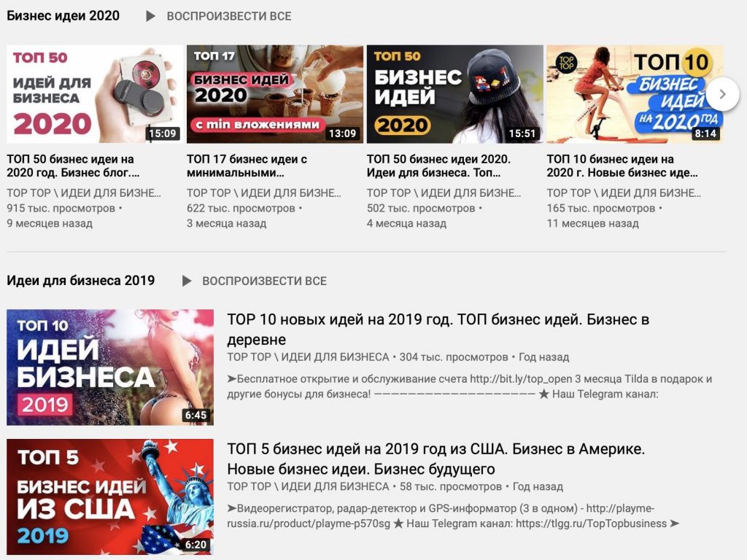Open title ТОП 50 бизнес идеи 2020. Идеи
Viewport: 747px width, 560px height.
[438, 166]
